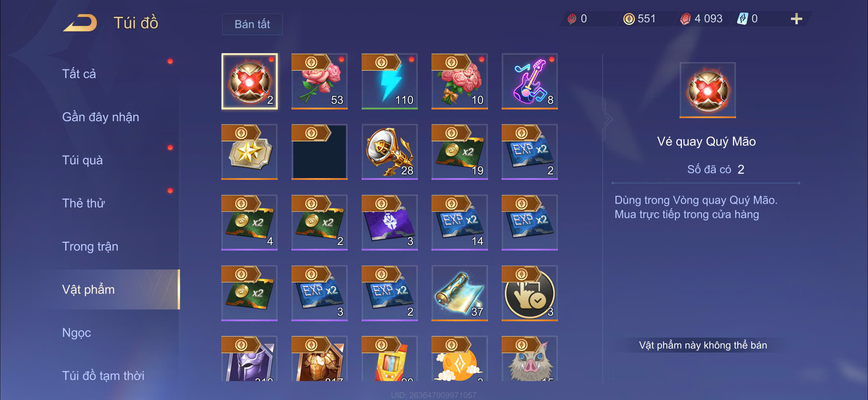The height and width of the screenshot is (400, 868).
Task: Select the rose bouquet item with 10
Action: point(459,81)
